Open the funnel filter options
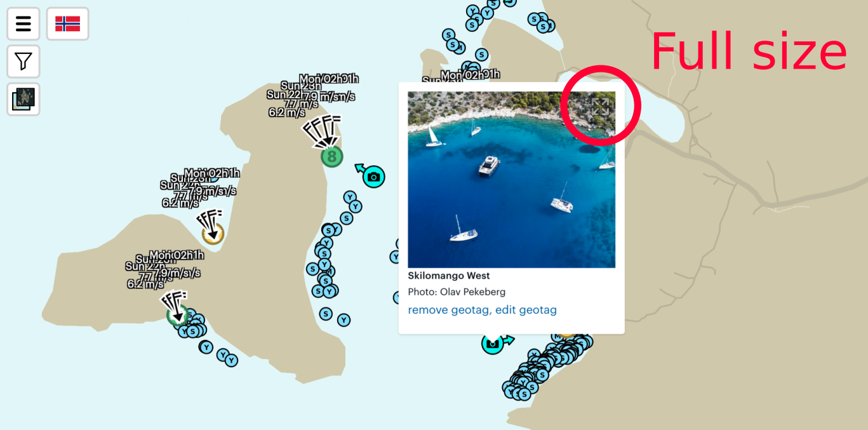The height and width of the screenshot is (430, 868). [23, 62]
